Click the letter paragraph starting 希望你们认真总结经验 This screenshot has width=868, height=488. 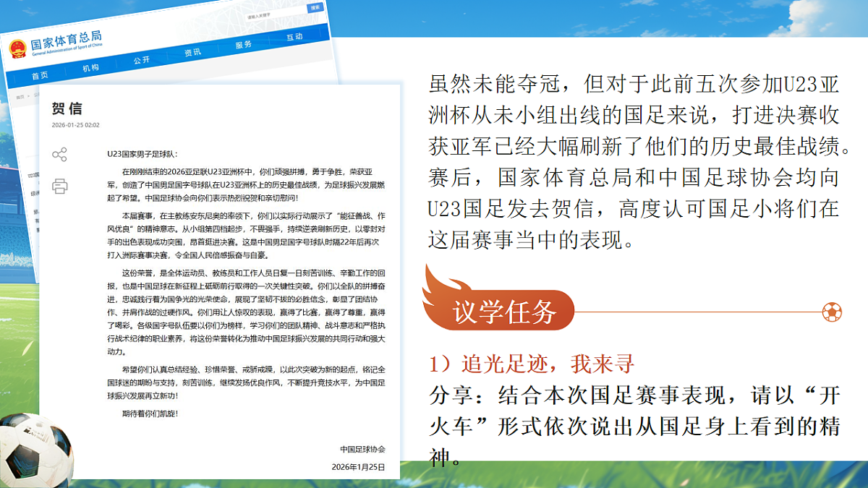click(246, 382)
